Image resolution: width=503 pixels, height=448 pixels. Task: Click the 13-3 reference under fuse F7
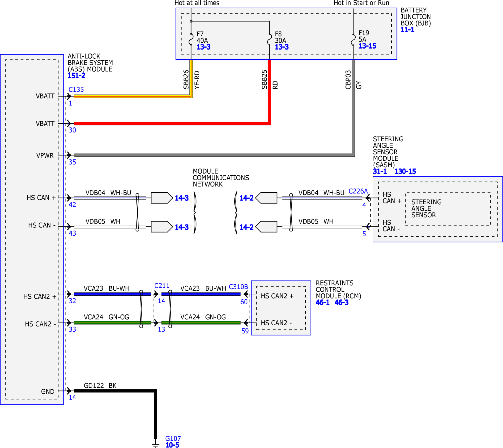click(x=203, y=47)
